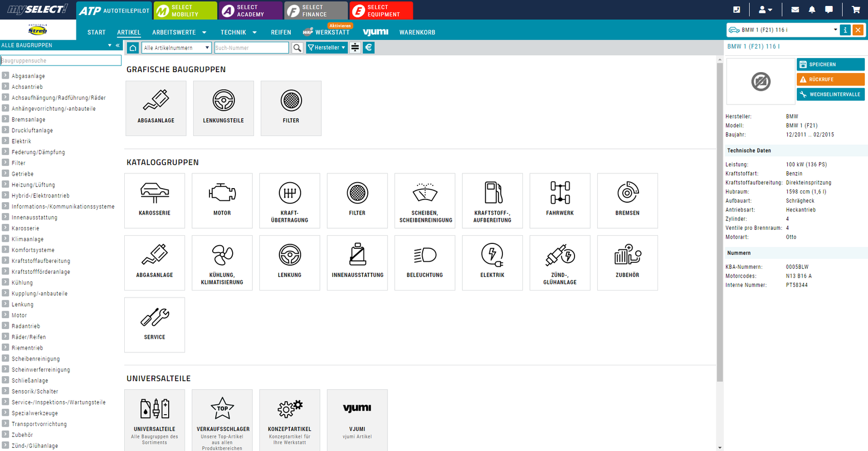Image resolution: width=868 pixels, height=451 pixels.
Task: Open the Service catalog group
Action: click(x=155, y=325)
